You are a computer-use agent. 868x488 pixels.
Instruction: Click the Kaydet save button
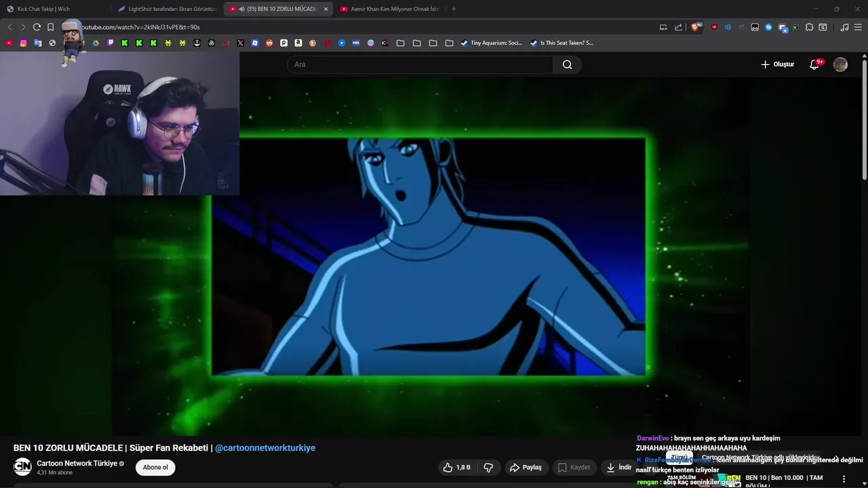(x=574, y=467)
